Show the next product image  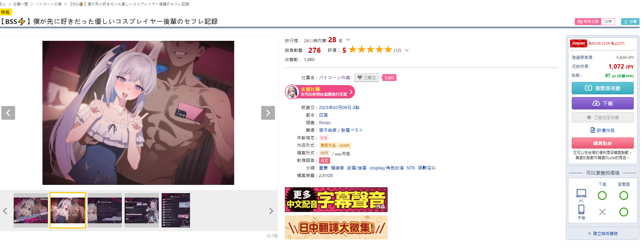point(268,113)
